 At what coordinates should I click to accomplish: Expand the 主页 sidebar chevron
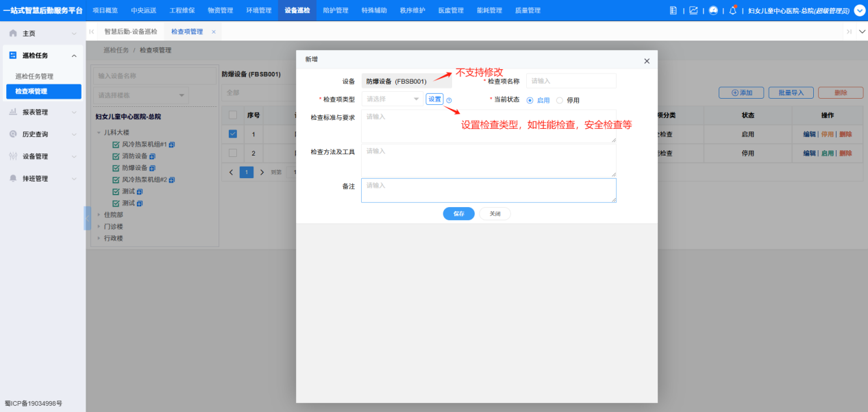point(74,34)
